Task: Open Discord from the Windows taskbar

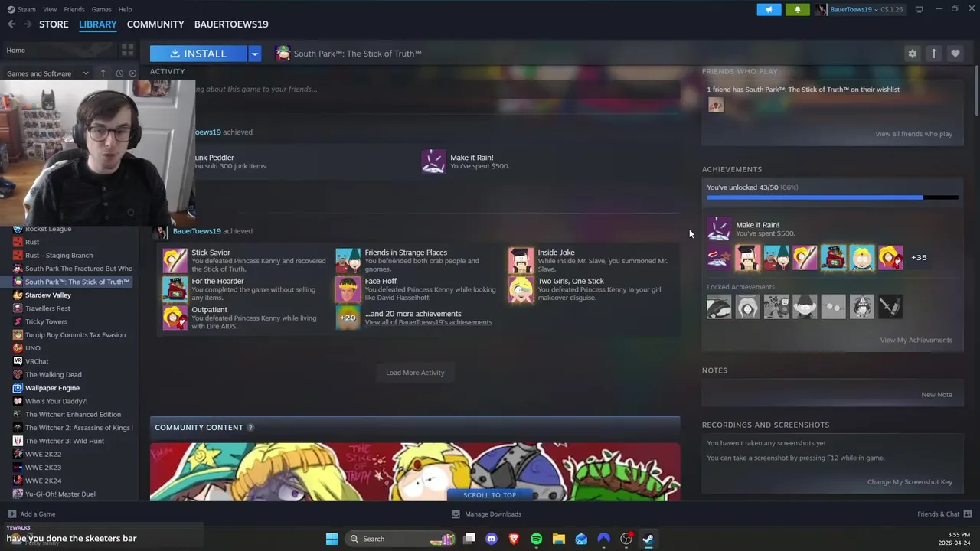Action: [492, 539]
